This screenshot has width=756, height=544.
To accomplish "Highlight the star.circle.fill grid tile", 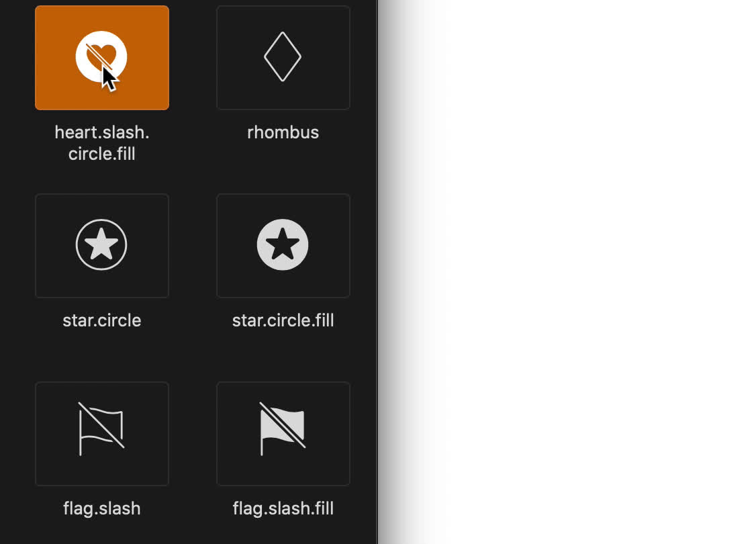I will click(283, 246).
